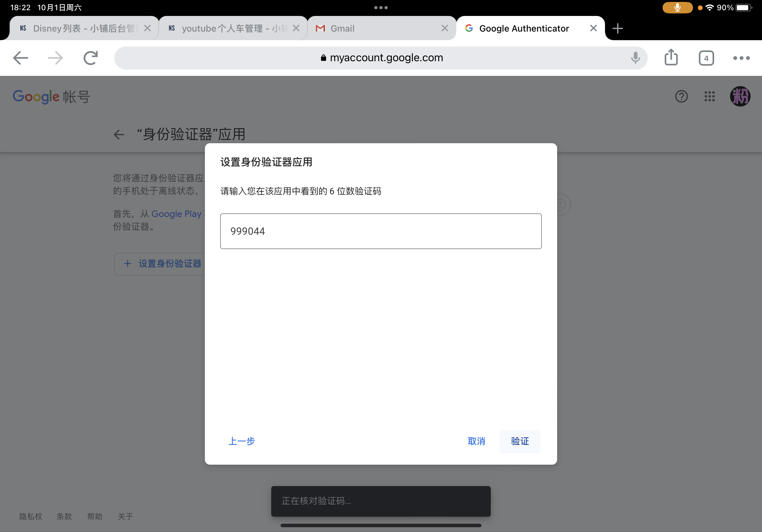This screenshot has width=762, height=532.
Task: Tap the browser forward arrow
Action: pos(55,58)
